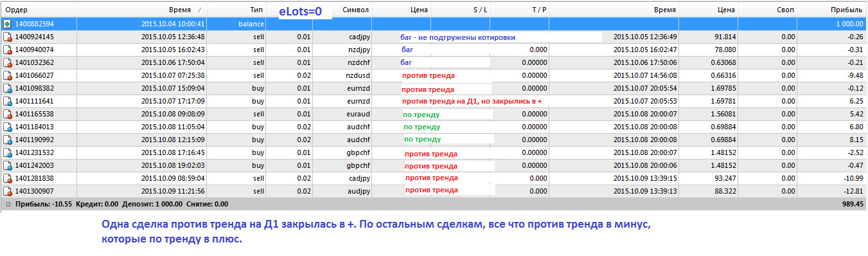868x256 pixels.
Task: Click the order icon next to 1401111641
Action: [7, 101]
